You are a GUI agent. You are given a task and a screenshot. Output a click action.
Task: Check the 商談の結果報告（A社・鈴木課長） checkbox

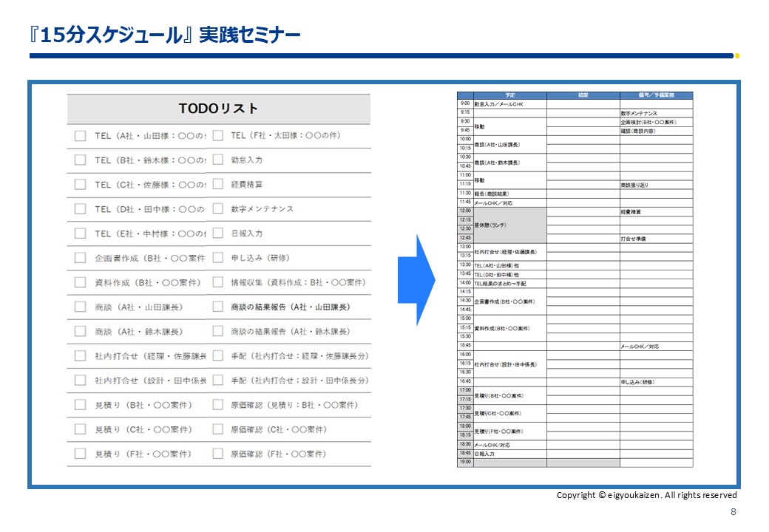[217, 332]
